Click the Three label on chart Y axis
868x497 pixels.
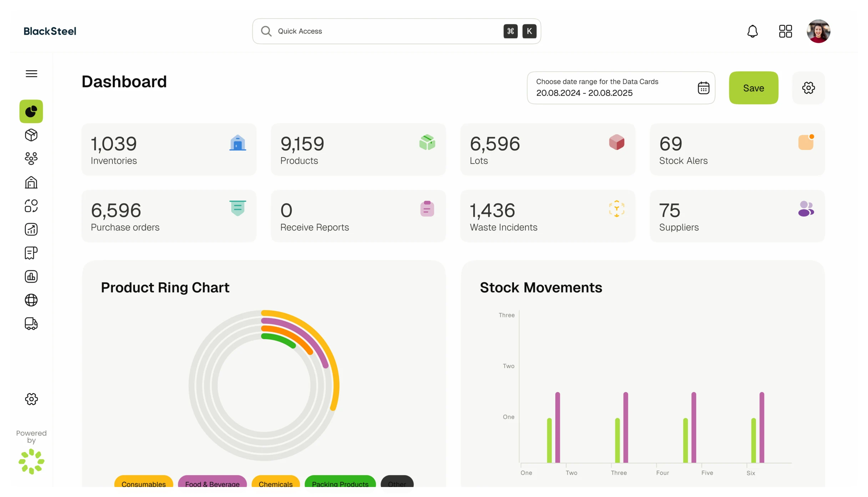click(506, 315)
